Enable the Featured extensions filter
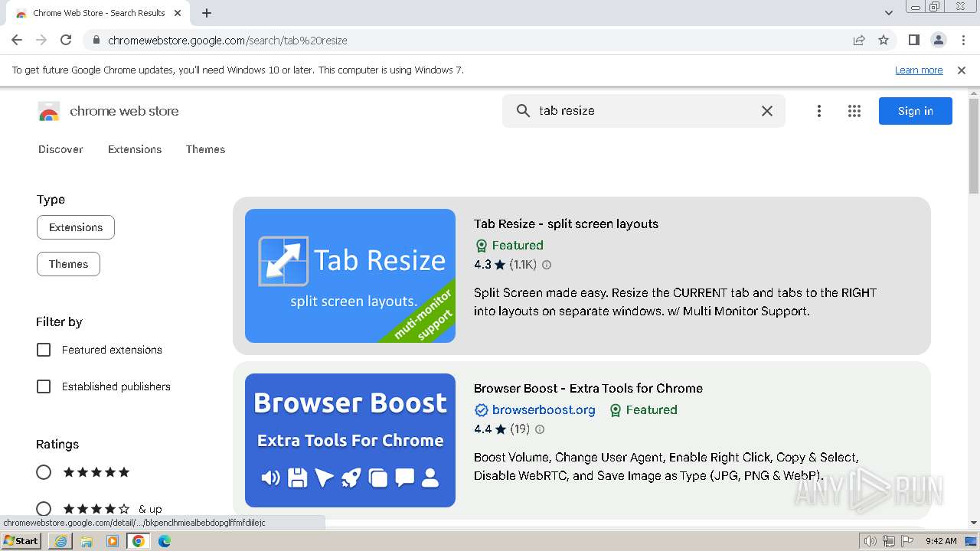This screenshot has width=980, height=551. (44, 350)
